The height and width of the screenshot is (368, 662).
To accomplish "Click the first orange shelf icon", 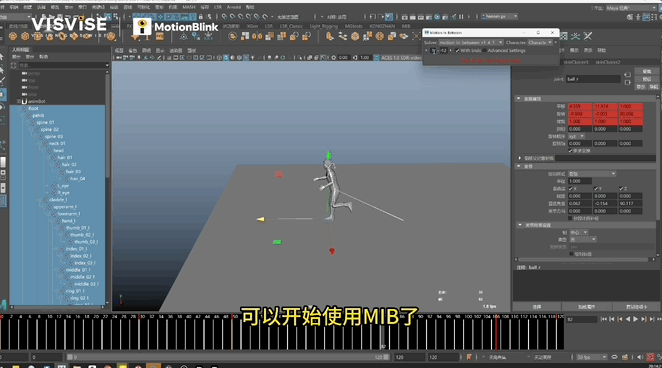I will tap(13, 37).
